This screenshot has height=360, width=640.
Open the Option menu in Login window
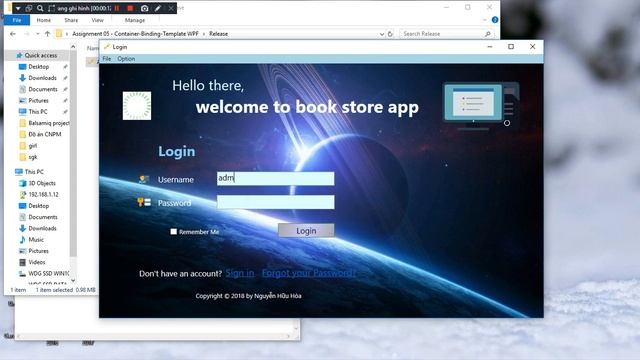point(126,59)
